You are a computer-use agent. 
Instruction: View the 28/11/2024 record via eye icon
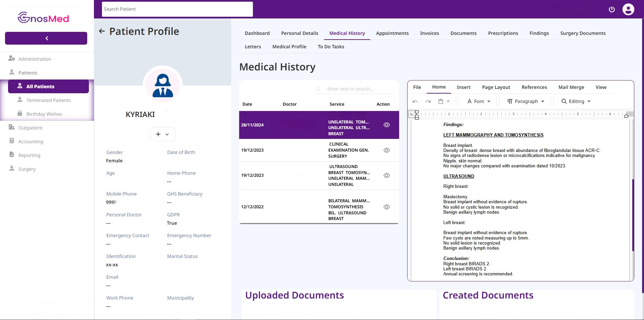click(x=386, y=125)
